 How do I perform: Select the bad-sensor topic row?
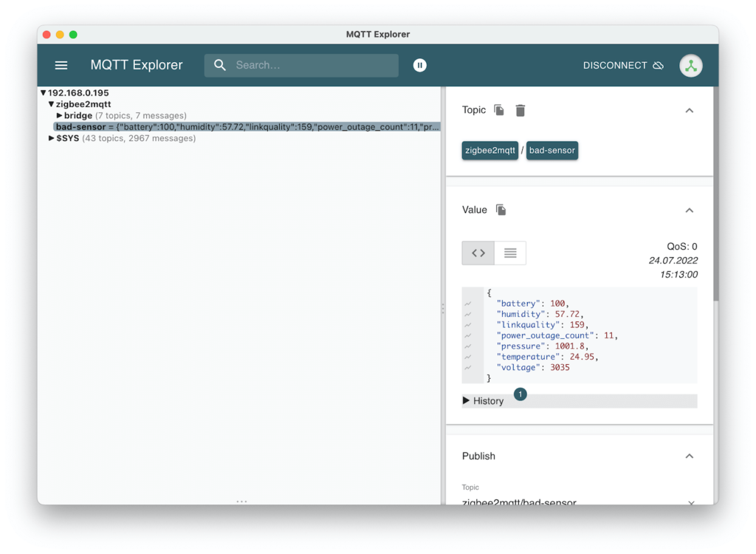247,127
